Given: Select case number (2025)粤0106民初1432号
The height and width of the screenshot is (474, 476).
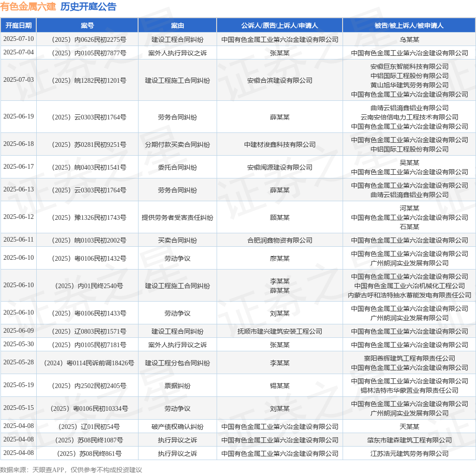Looking at the screenshot, I should point(89,258).
